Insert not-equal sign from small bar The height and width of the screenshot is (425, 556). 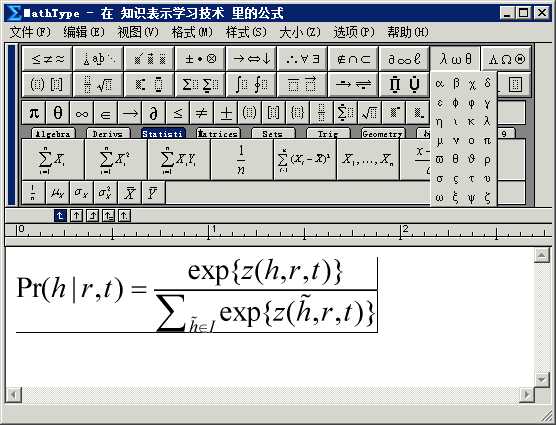pyautogui.click(x=201, y=113)
